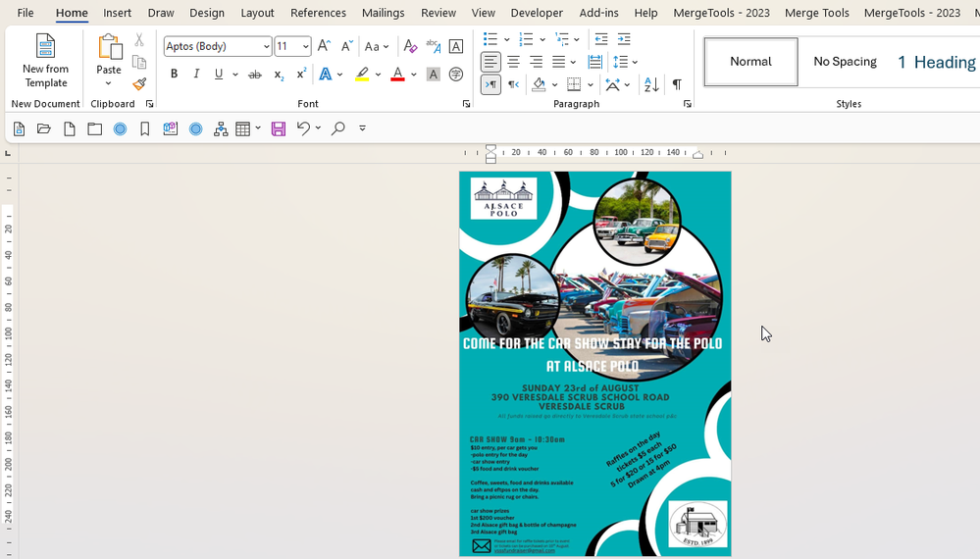Open font color dropdown arrow
The width and height of the screenshot is (980, 559).
click(x=414, y=75)
